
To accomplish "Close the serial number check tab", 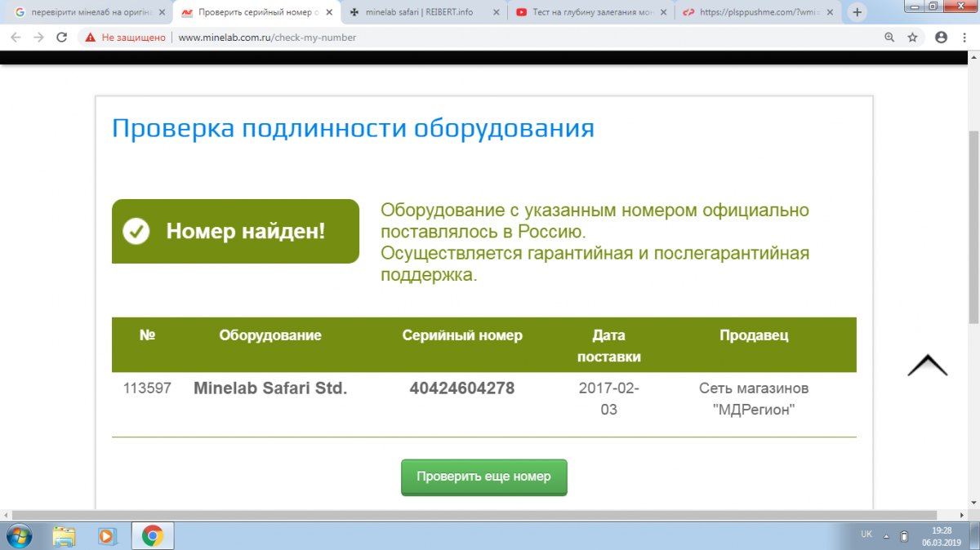I will click(x=328, y=12).
